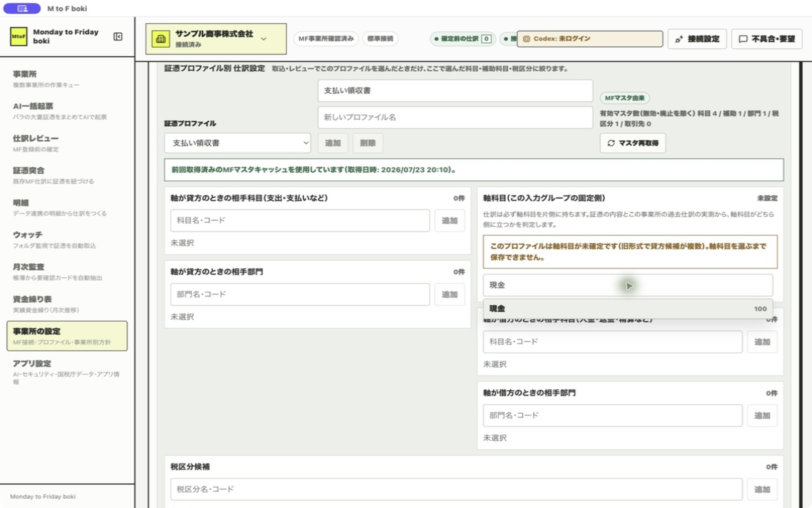Open AI一括起票 in the sidebar
Viewport: 812px width, 508px height.
(x=67, y=111)
